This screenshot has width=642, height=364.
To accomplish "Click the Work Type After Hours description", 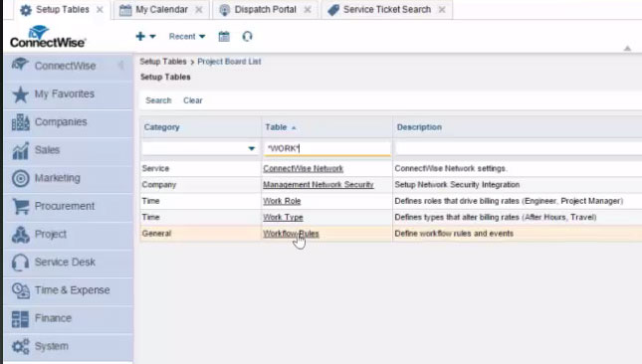I will coord(496,218).
